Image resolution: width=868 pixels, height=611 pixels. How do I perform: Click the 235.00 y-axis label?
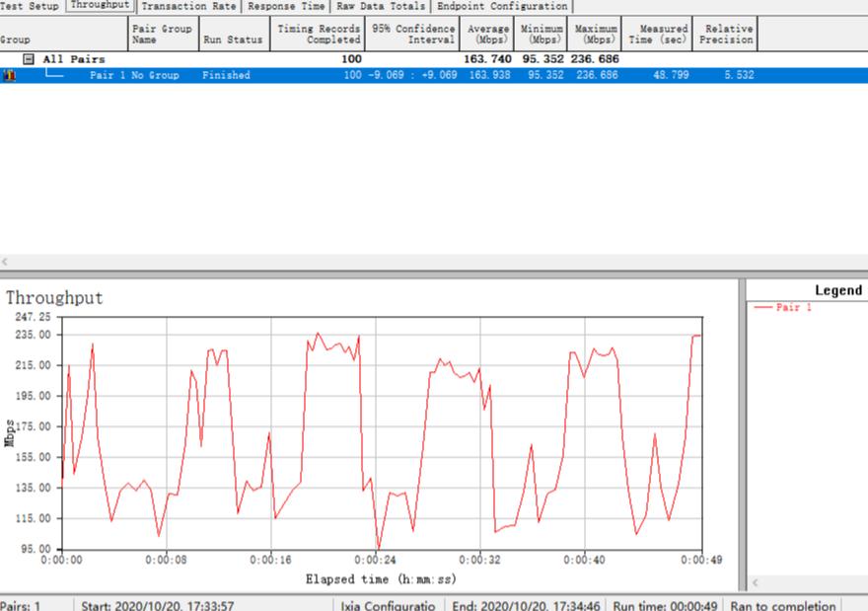pyautogui.click(x=34, y=335)
